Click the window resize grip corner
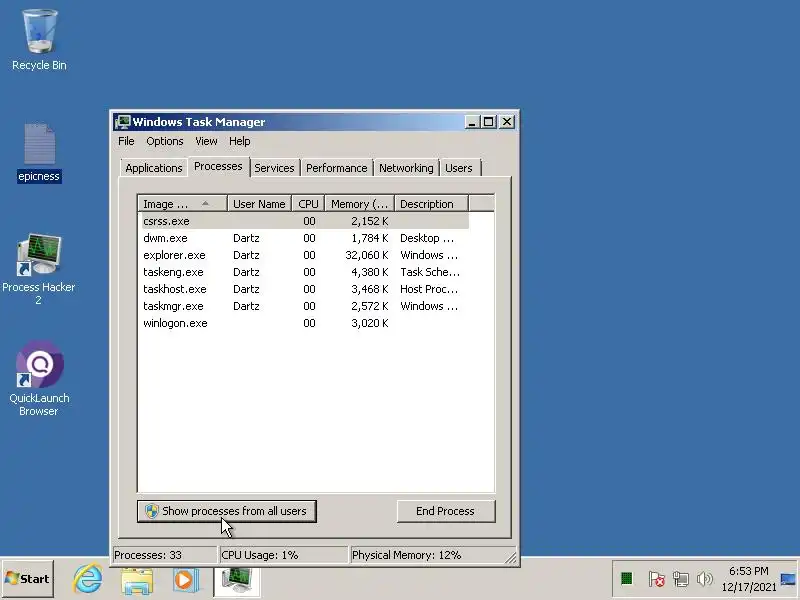 [x=510, y=558]
